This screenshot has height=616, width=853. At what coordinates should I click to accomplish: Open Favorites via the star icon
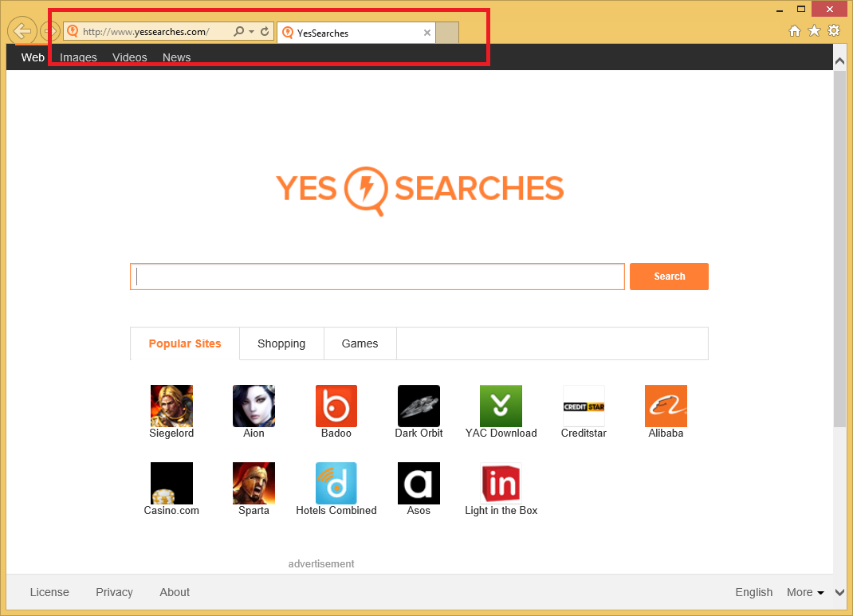pos(814,30)
